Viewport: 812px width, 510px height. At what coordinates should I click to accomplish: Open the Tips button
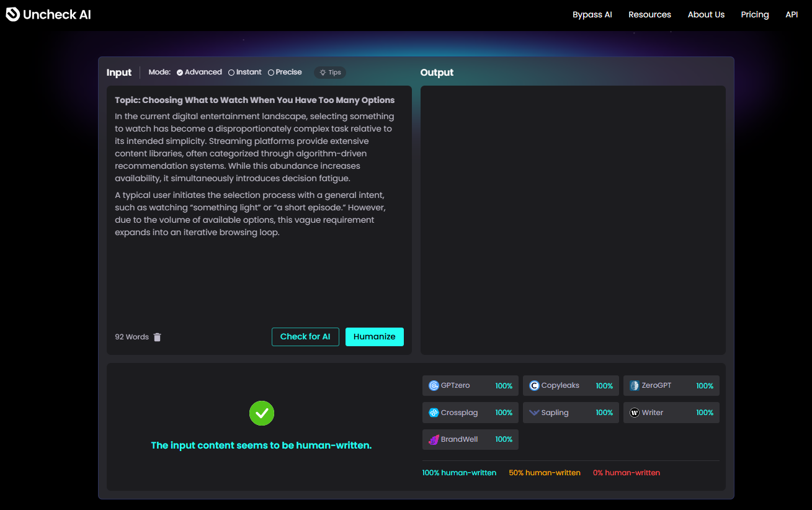tap(330, 73)
